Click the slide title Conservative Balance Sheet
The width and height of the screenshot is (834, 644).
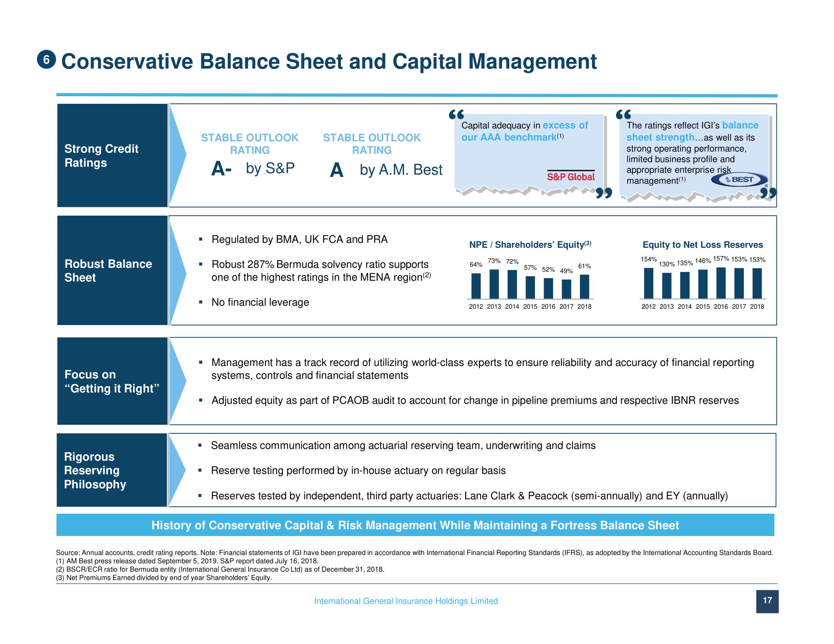(329, 62)
